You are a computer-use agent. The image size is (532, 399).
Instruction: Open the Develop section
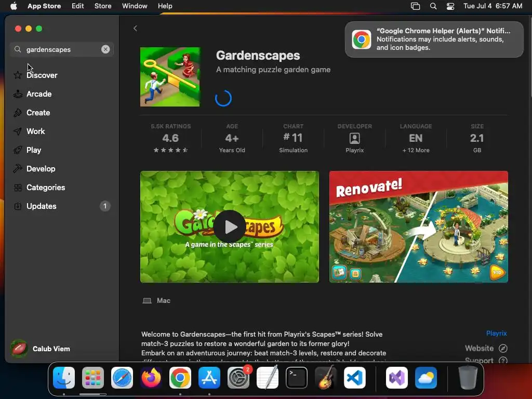[61, 169]
